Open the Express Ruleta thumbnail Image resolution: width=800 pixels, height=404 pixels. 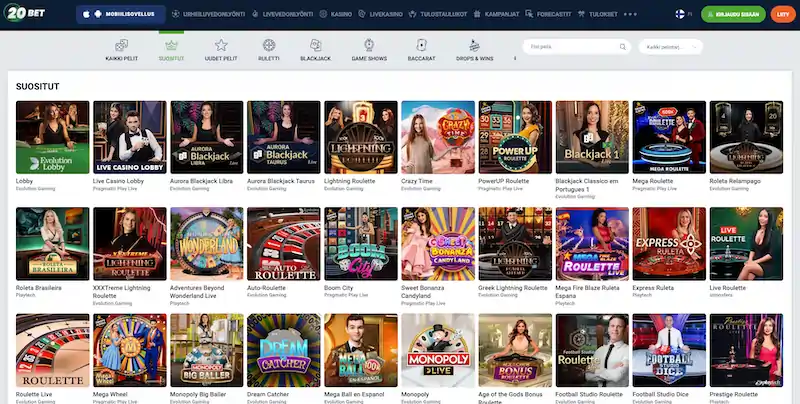coord(669,244)
